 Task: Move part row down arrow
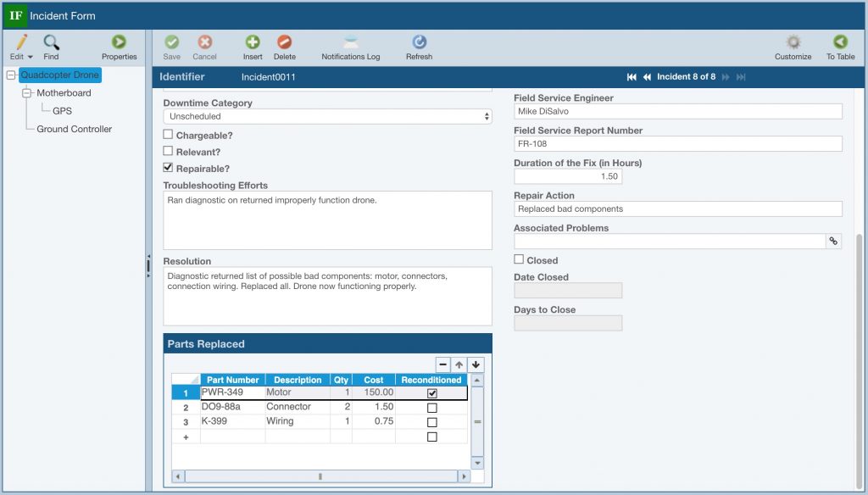click(x=476, y=364)
